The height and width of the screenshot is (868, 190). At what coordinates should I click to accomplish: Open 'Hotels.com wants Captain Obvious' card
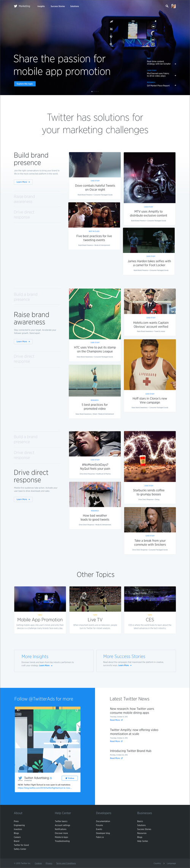click(150, 312)
